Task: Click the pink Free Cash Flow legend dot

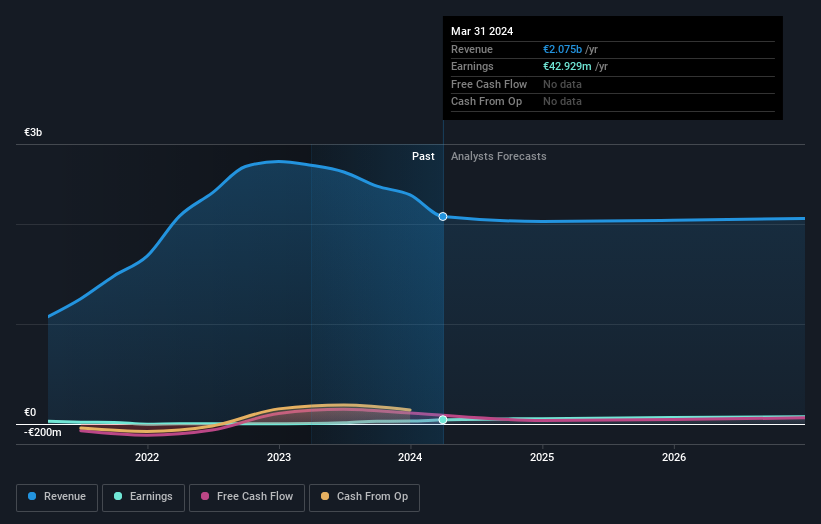Action: point(205,496)
